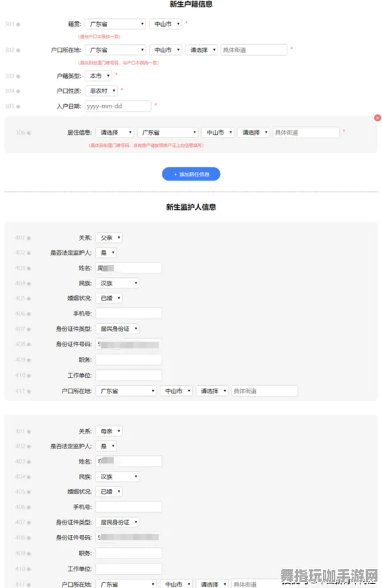Click the 职务 field in 父亲 block
382x588 pixels.
click(x=129, y=360)
